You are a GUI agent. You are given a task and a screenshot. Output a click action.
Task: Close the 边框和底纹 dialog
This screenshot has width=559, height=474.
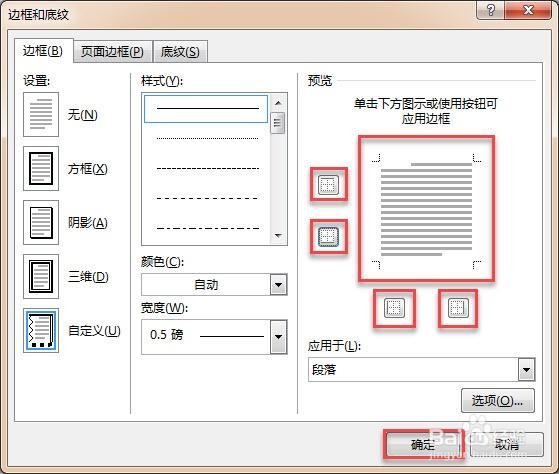click(528, 10)
